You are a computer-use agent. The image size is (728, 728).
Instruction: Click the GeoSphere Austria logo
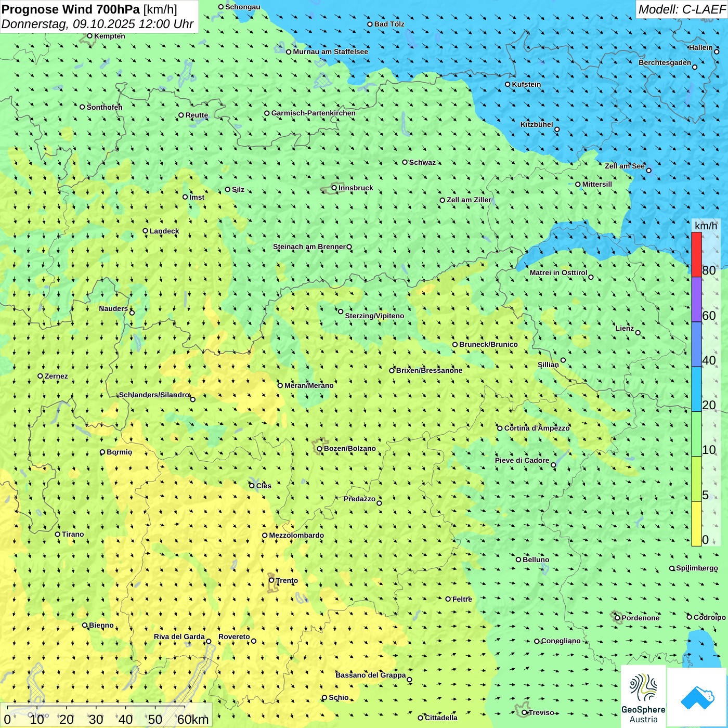[643, 697]
